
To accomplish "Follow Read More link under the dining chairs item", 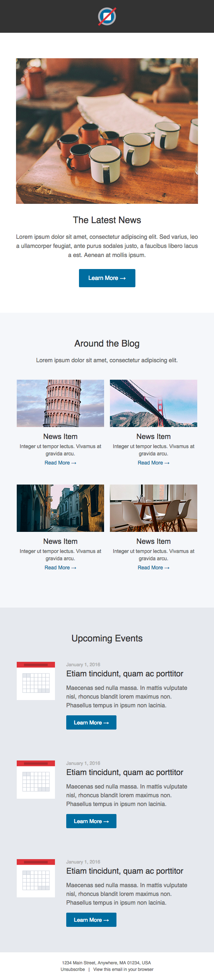I will pos(154,568).
